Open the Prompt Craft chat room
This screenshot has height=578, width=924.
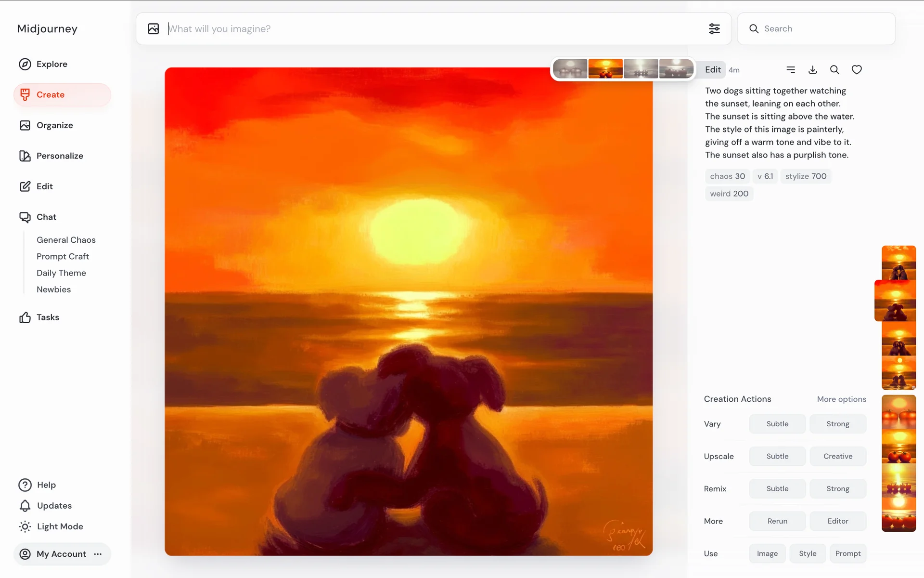63,256
